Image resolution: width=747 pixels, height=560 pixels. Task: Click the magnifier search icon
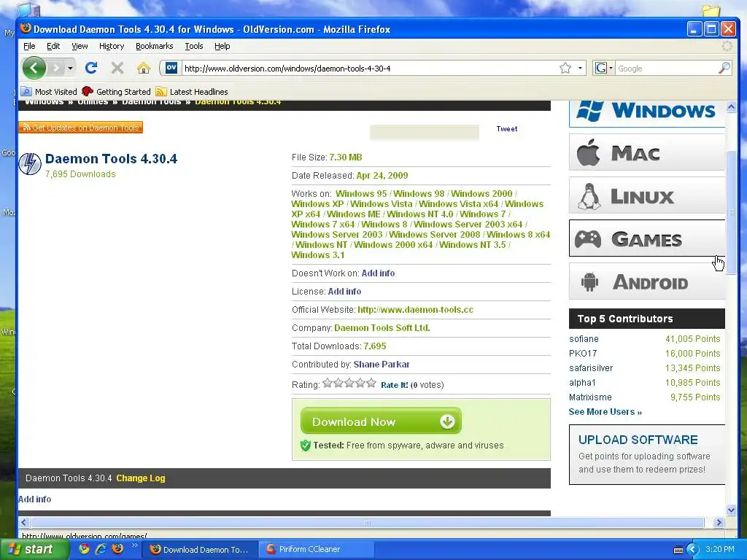tap(724, 68)
